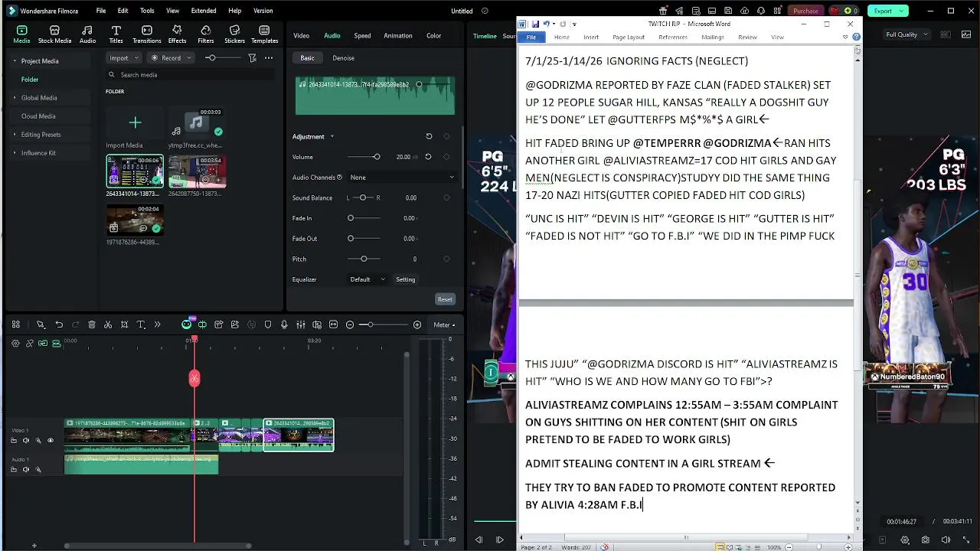Click the Equalizer Setting button
Image resolution: width=980 pixels, height=551 pixels.
click(x=406, y=279)
